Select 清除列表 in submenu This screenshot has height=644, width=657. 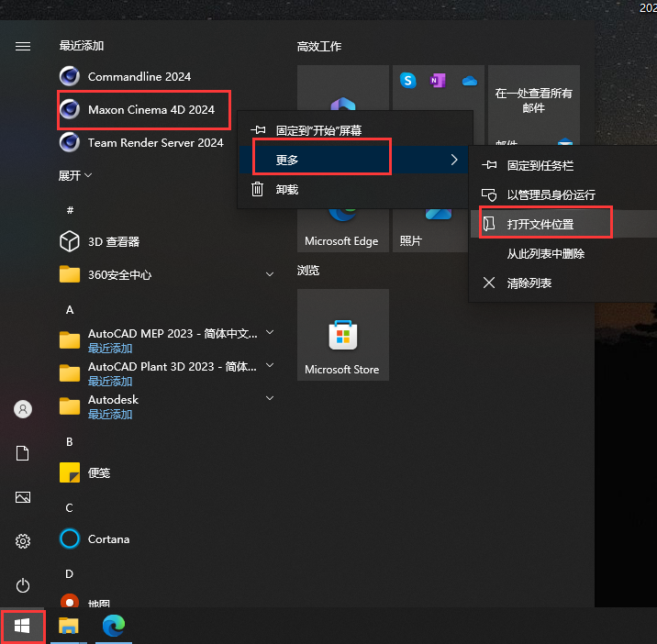click(563, 283)
